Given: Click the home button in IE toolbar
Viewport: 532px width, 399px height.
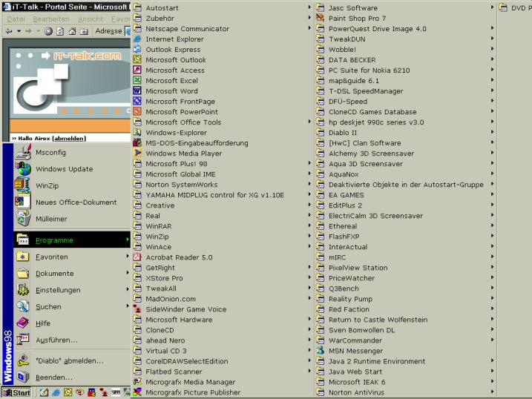Looking at the screenshot, I should [72, 31].
